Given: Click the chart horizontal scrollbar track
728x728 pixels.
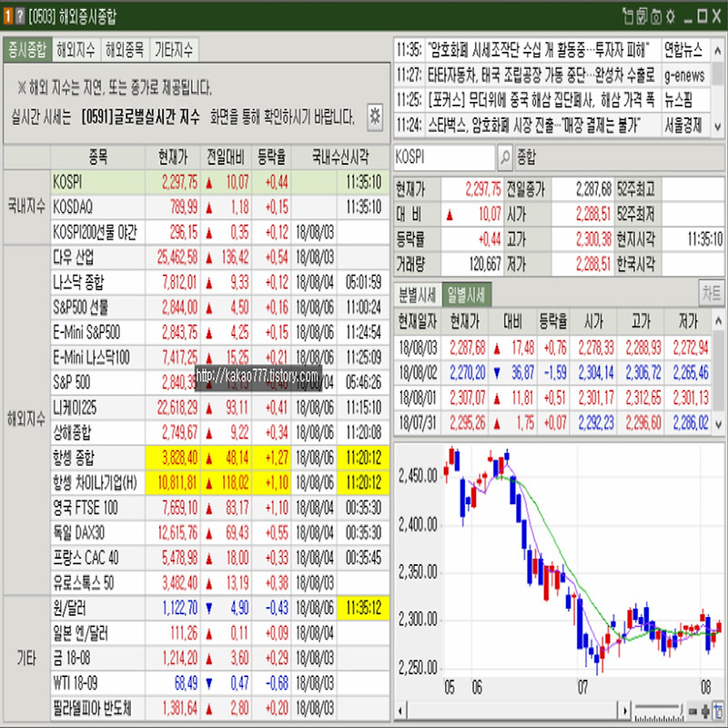Looking at the screenshot, I should point(513,711).
